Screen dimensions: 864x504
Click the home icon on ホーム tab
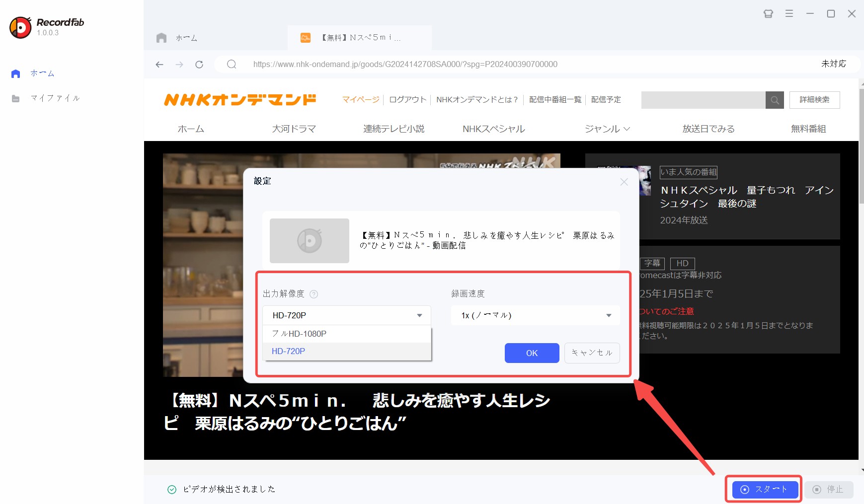pos(161,38)
